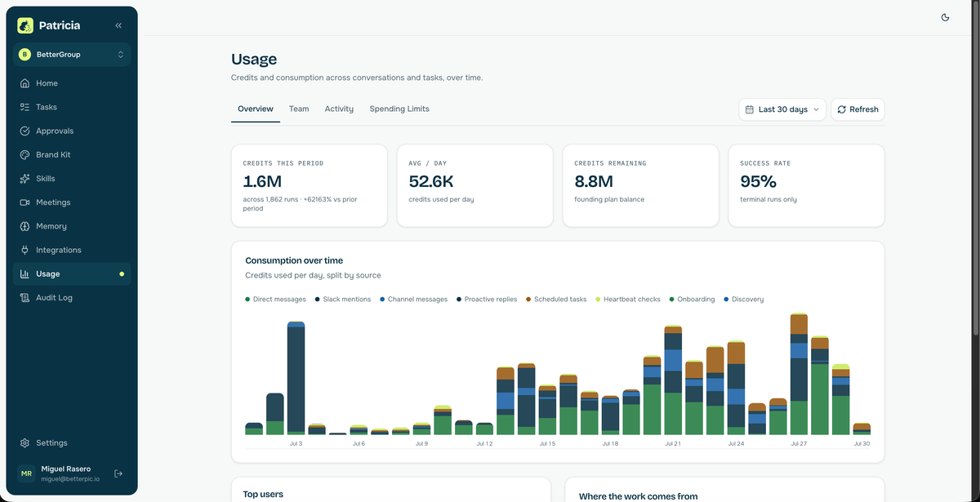The image size is (980, 502).
Task: Switch to the Overview tab
Action: (256, 109)
